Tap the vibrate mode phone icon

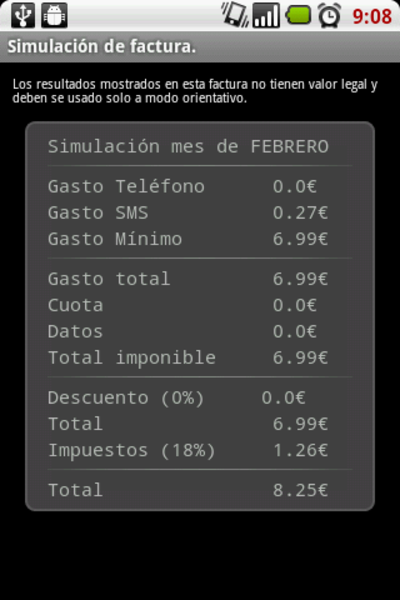pos(235,15)
